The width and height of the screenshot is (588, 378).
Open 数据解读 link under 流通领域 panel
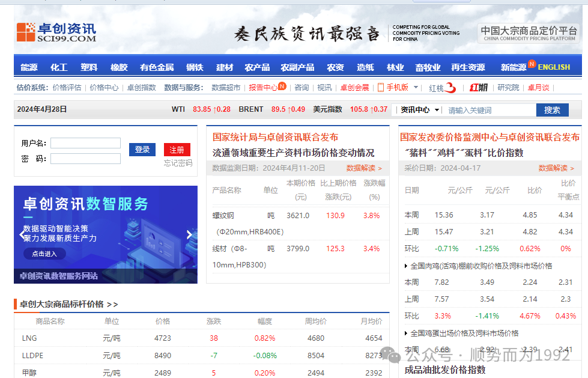coord(364,168)
